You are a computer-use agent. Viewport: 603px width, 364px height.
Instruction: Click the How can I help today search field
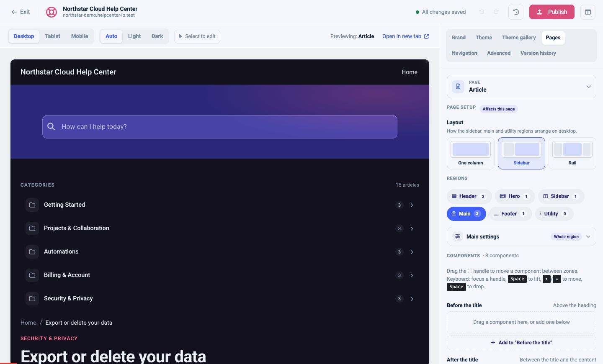220,127
